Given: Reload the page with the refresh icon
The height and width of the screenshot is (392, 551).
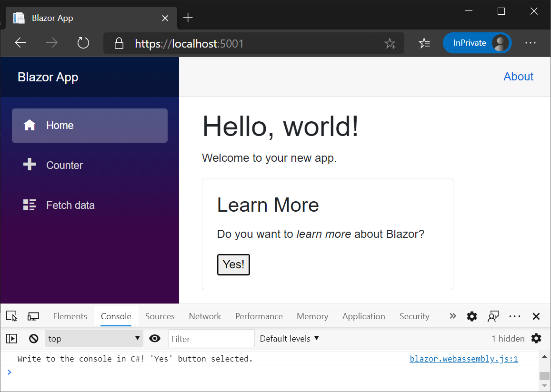Looking at the screenshot, I should click(x=83, y=42).
